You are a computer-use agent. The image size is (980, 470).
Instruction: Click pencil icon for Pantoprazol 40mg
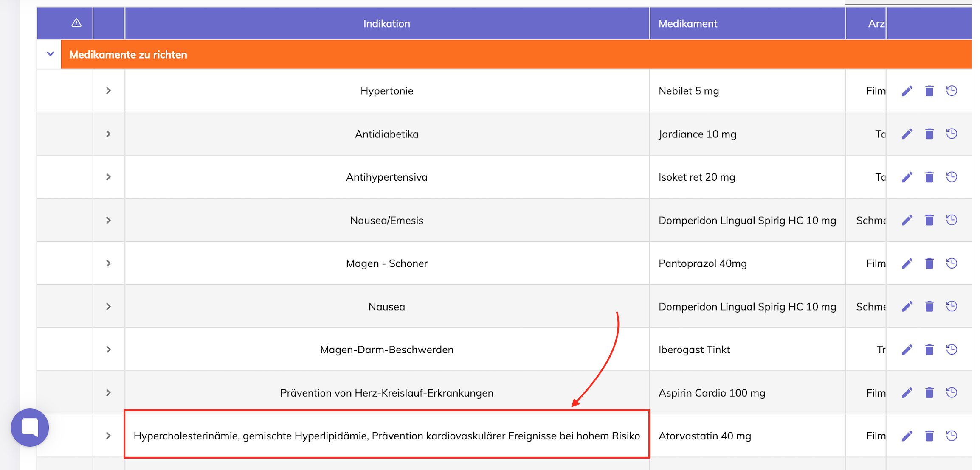point(907,263)
